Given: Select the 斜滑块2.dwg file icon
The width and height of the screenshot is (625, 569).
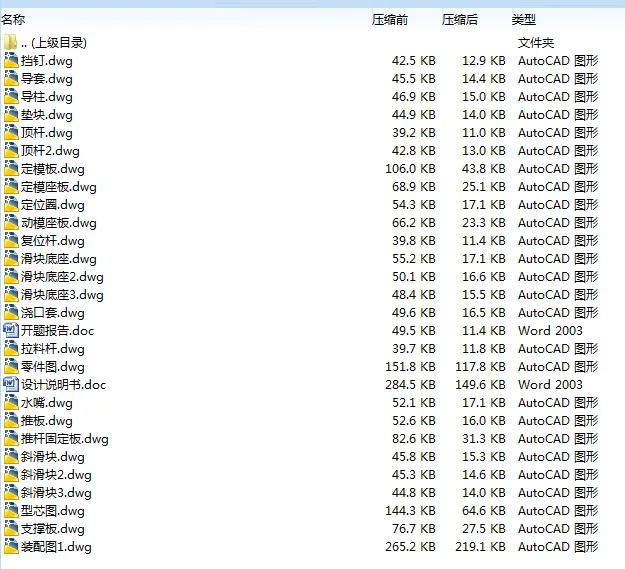Looking at the screenshot, I should 11,474.
